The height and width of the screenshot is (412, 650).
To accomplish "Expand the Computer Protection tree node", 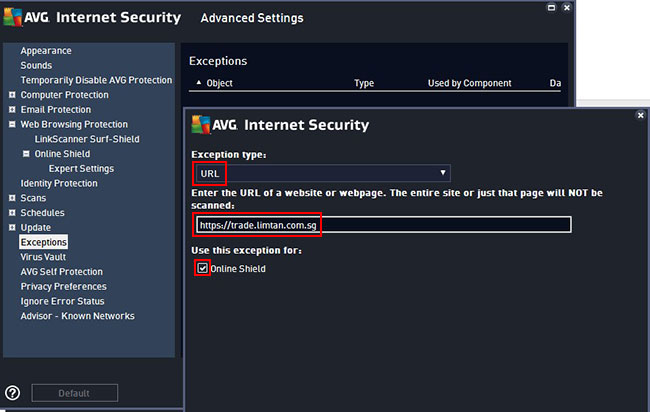I will [12, 95].
